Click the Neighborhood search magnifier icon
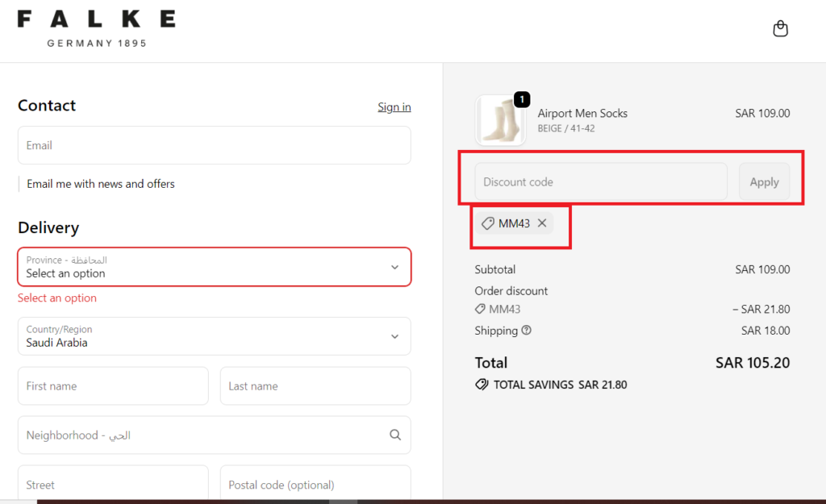 [395, 435]
